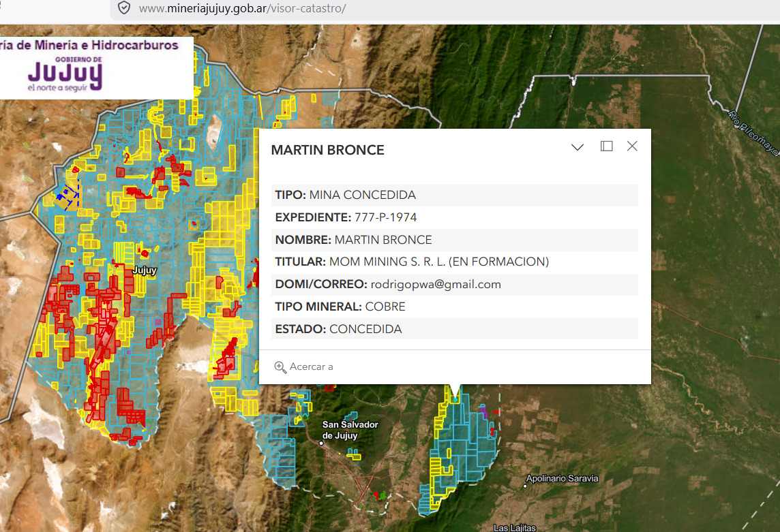Click the blue dashed parcel on map

(69, 193)
